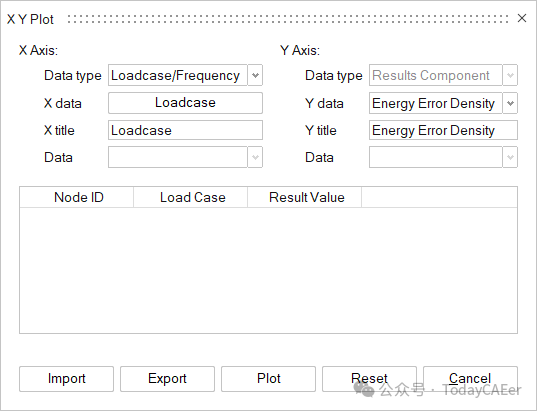Click the Reset button

click(369, 379)
